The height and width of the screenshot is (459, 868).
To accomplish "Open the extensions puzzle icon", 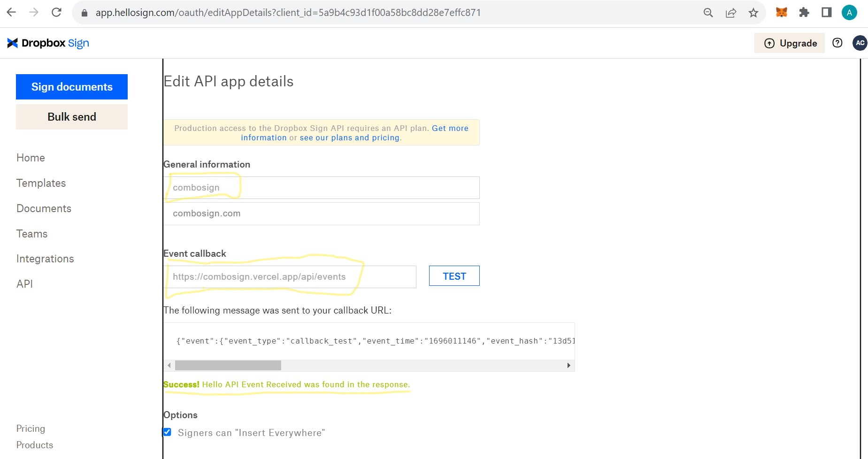I will 804,12.
